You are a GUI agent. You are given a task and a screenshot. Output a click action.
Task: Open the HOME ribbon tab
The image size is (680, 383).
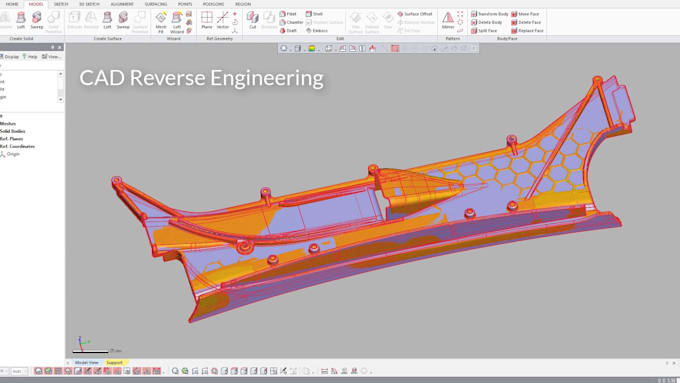(12, 4)
